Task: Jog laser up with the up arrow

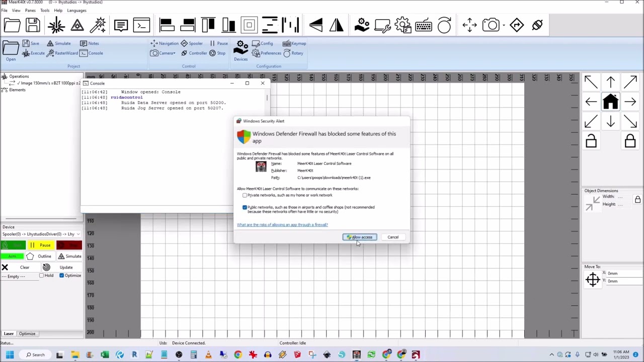Action: (x=610, y=82)
